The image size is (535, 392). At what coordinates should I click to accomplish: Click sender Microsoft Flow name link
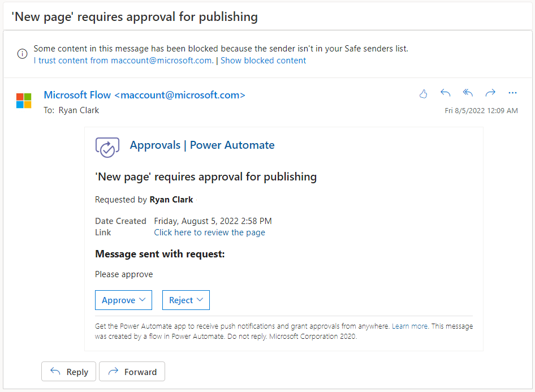click(144, 95)
